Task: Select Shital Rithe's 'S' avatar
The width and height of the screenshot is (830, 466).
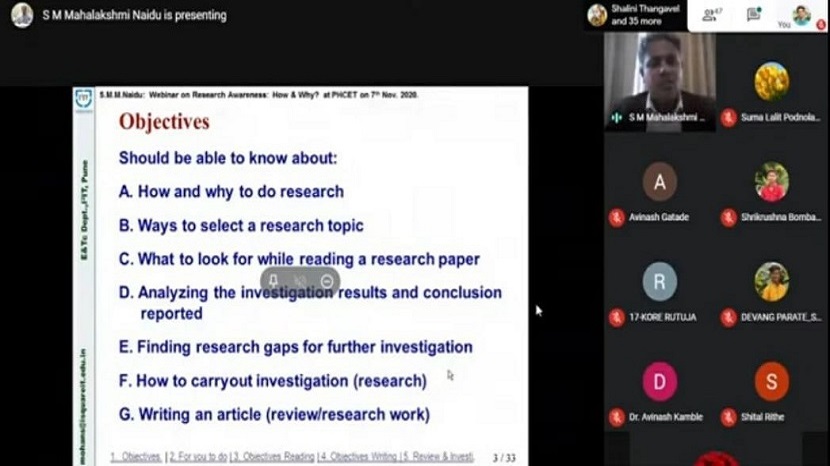Action: [772, 381]
